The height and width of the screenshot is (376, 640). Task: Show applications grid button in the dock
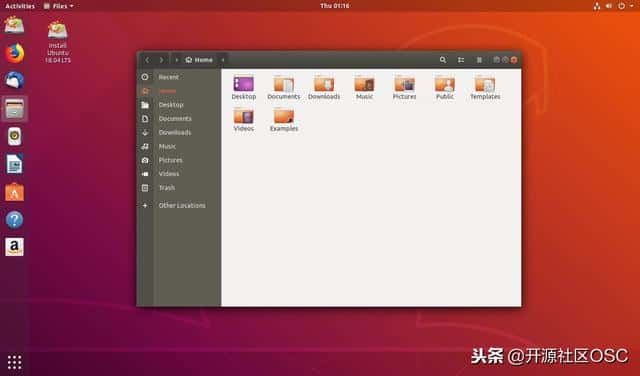tap(15, 362)
